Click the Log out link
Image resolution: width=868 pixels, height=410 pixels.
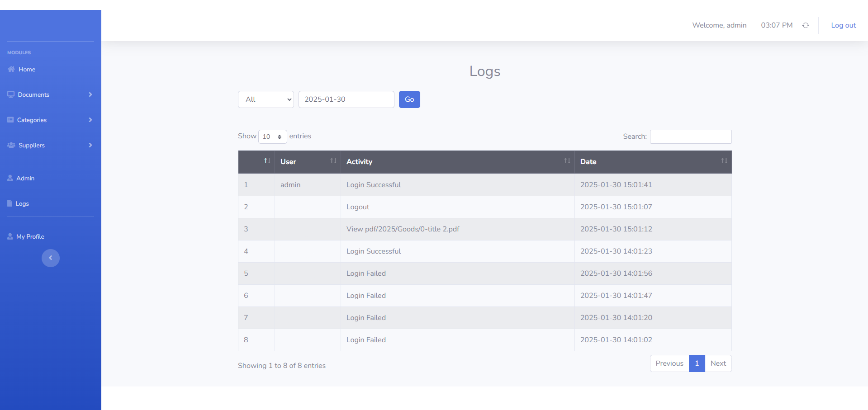coord(843,25)
